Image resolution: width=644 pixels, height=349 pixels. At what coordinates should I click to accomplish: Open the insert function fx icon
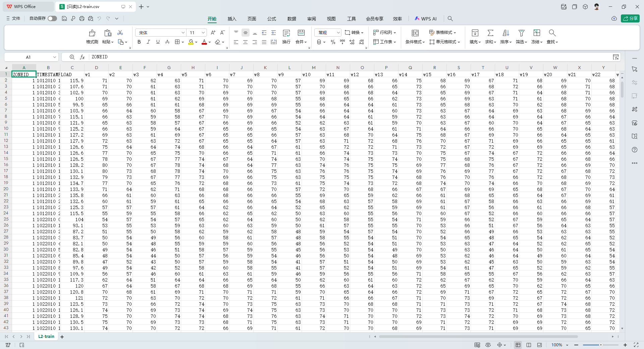point(82,57)
